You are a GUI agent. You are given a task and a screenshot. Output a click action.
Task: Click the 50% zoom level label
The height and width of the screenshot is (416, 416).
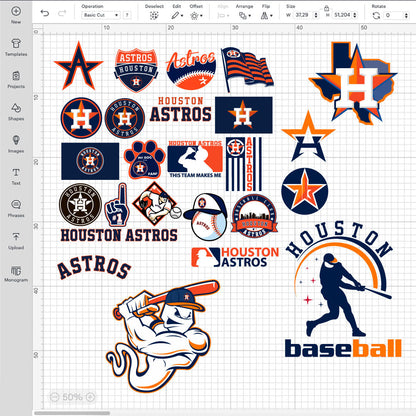(x=72, y=397)
